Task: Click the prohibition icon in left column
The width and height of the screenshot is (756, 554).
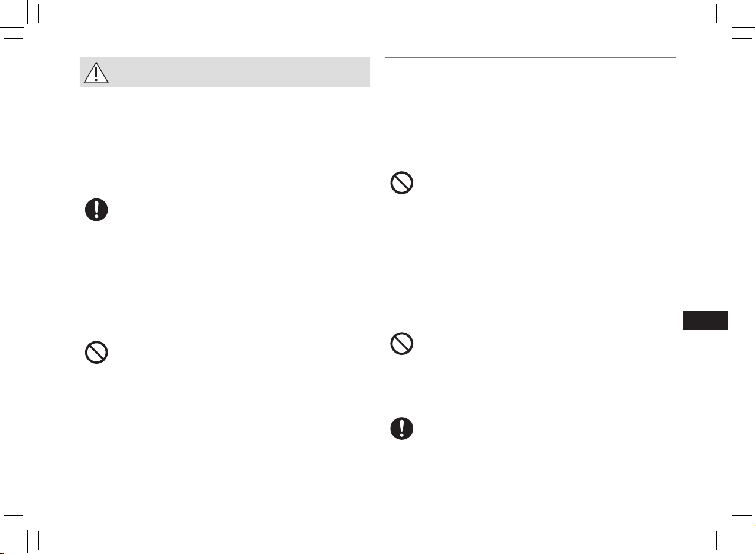Action: click(x=96, y=353)
